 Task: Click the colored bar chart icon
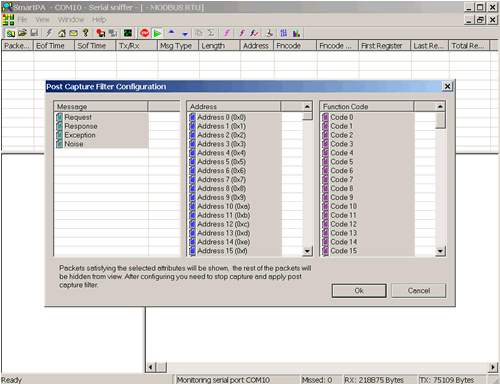pos(296,33)
